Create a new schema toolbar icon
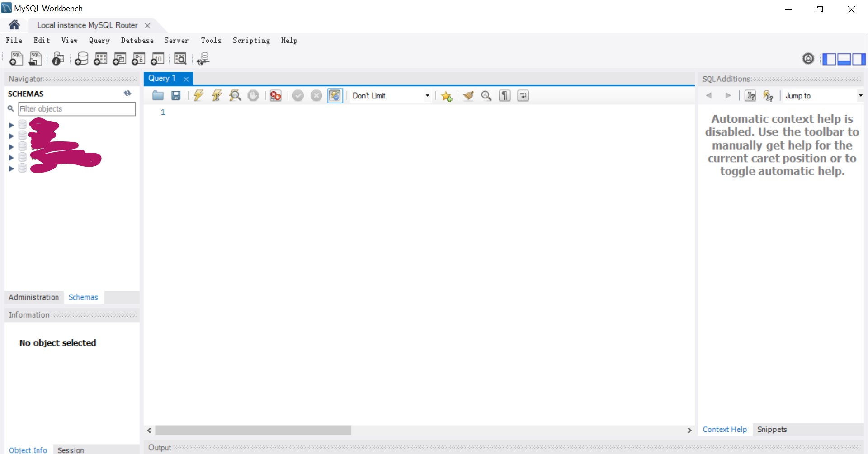 click(x=81, y=59)
